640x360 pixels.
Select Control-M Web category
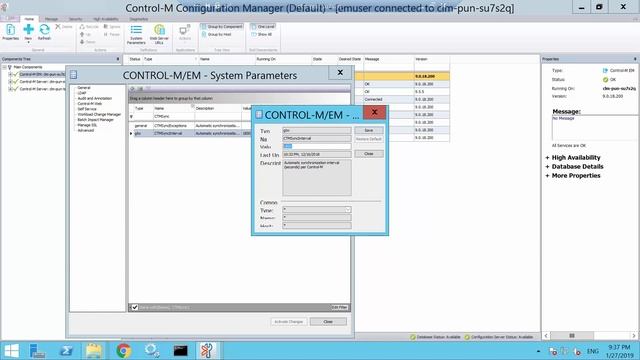(x=89, y=104)
